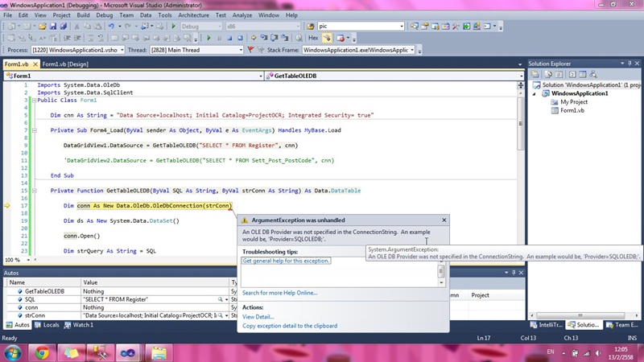
Task: Click the Save All toolbar icon
Action: point(64,27)
